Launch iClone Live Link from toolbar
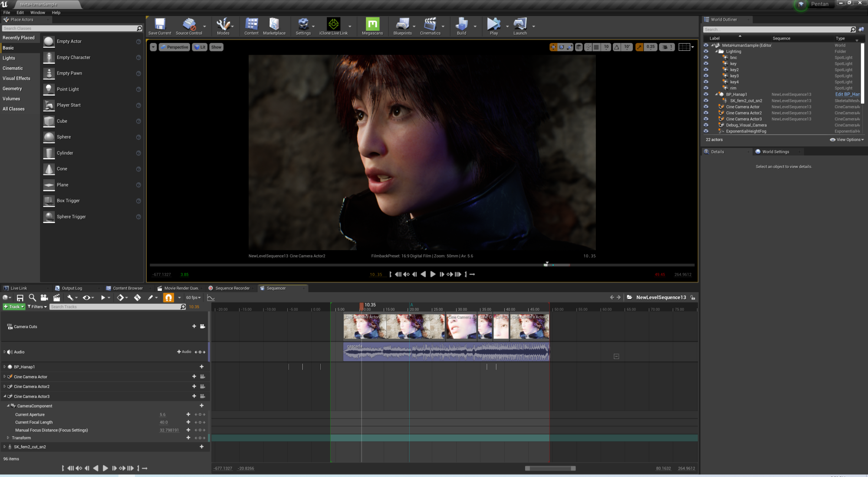 [333, 26]
